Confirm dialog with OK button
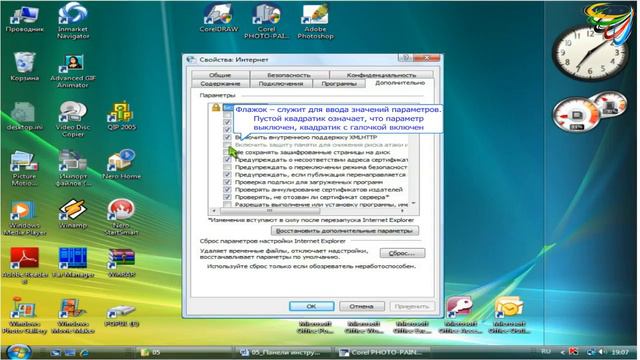The height and width of the screenshot is (360, 640). coord(311,306)
